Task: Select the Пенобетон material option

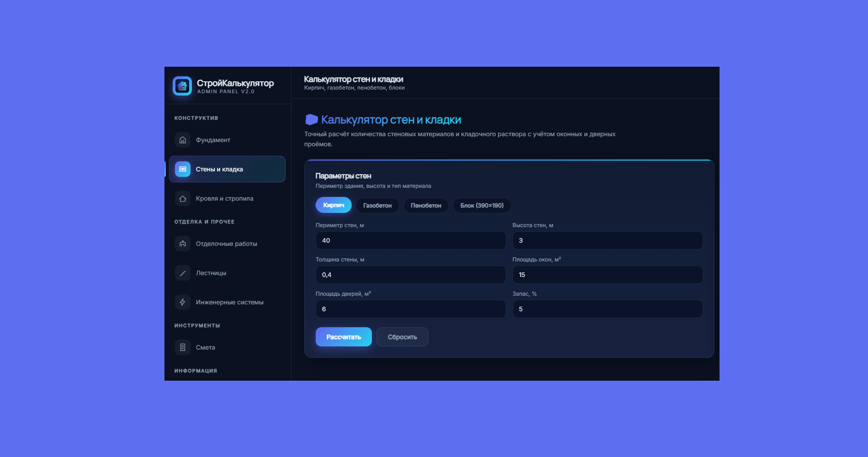Action: tap(426, 206)
